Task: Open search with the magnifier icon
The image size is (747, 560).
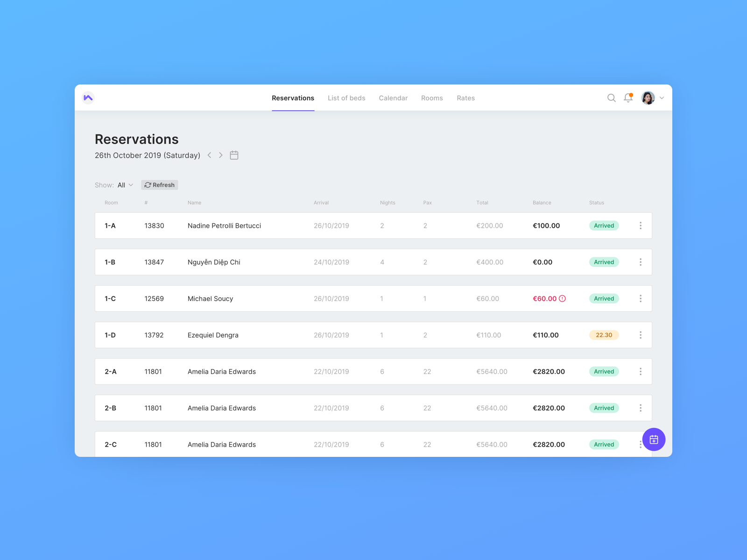Action: pos(612,98)
